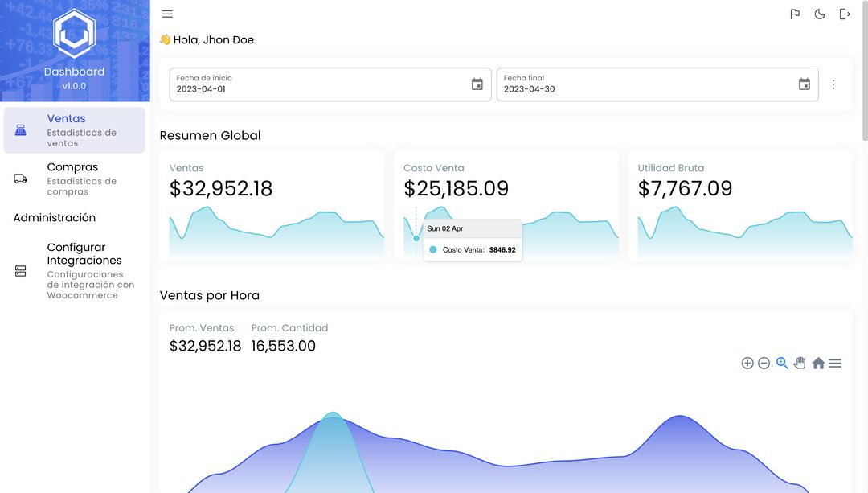Viewport: 868px width, 493px height.
Task: Click the Compras truck icon
Action: (20, 179)
